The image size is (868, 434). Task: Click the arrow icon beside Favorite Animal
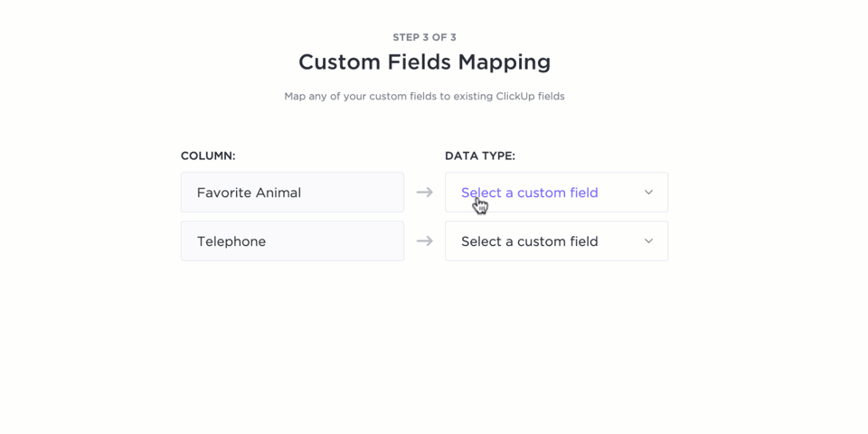click(424, 193)
